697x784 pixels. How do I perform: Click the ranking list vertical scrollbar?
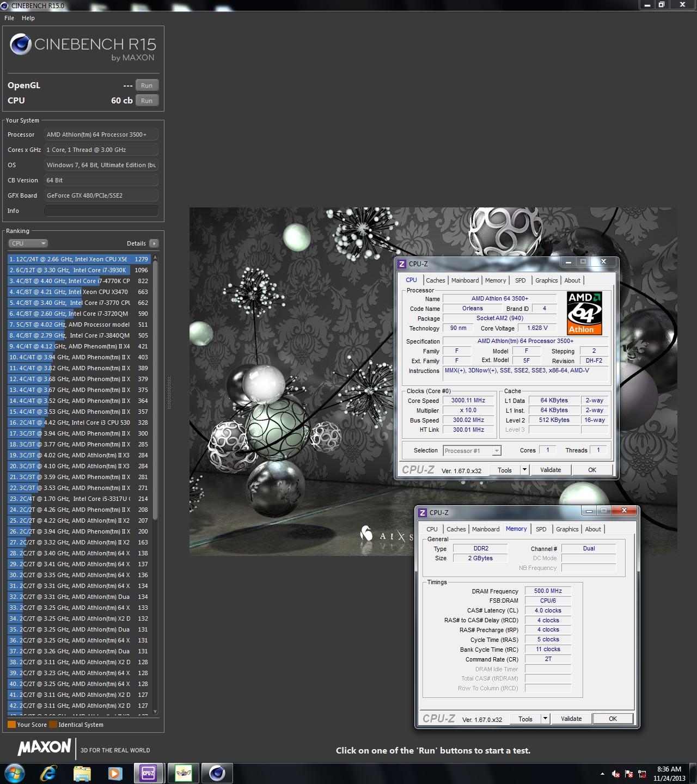pyautogui.click(x=155, y=390)
